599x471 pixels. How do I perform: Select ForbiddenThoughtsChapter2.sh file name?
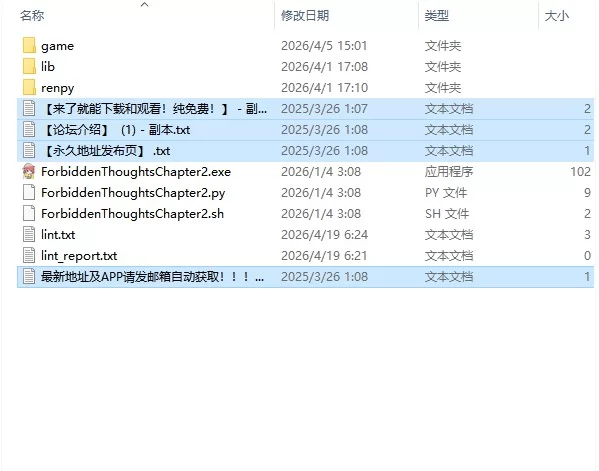click(x=133, y=214)
